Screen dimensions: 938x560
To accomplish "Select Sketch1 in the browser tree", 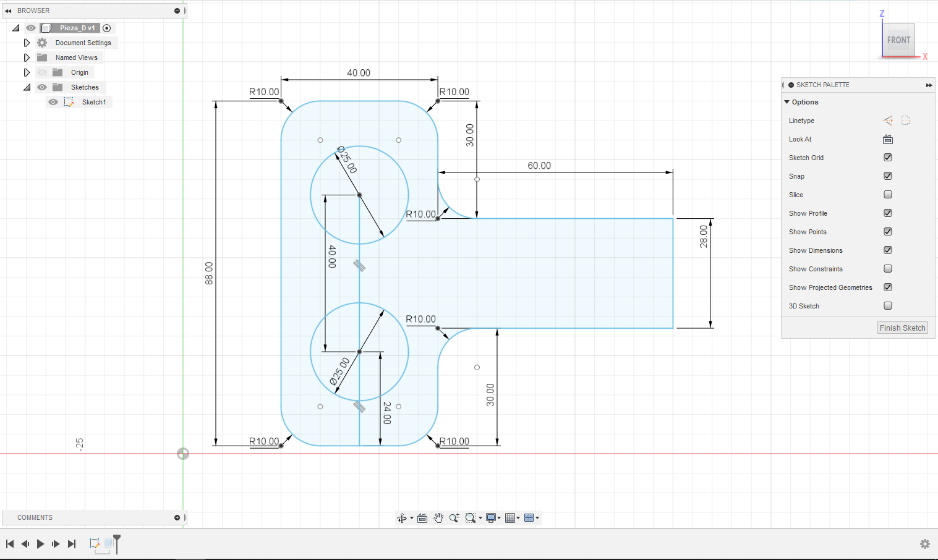I will [x=94, y=102].
